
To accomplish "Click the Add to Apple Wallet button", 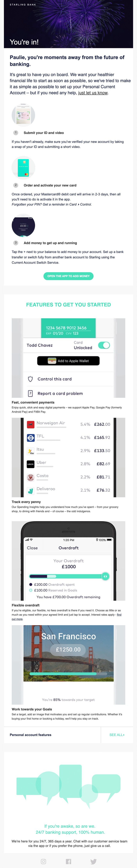I will 68,360.
